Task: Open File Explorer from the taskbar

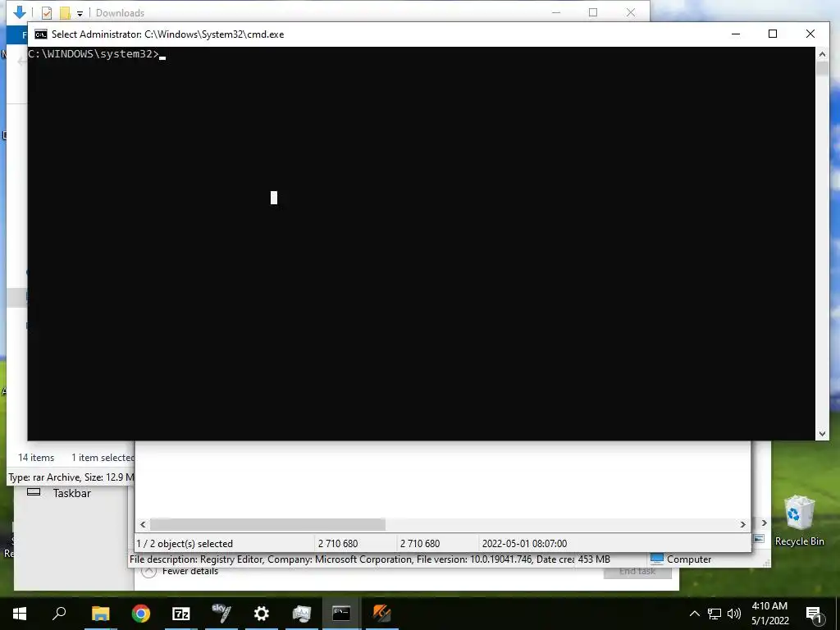Action: tap(100, 614)
